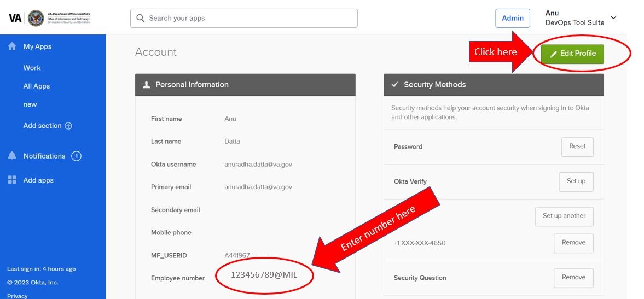Click the notification count badge
Image resolution: width=644 pixels, height=299 pixels.
[x=77, y=156]
